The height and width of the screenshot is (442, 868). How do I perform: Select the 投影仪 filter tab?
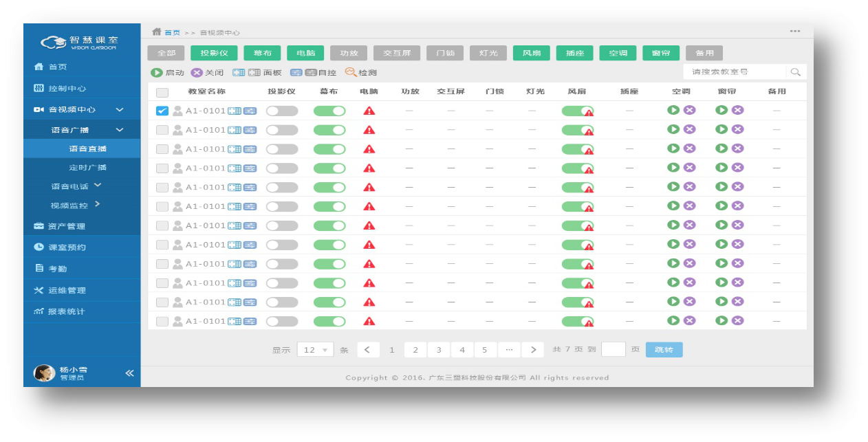tap(214, 53)
